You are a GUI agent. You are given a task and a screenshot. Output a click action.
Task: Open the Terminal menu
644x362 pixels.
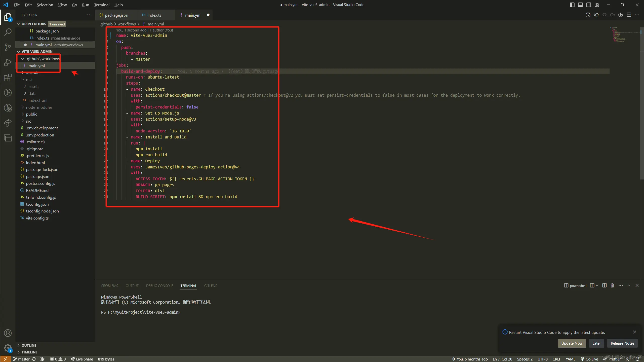(x=102, y=5)
